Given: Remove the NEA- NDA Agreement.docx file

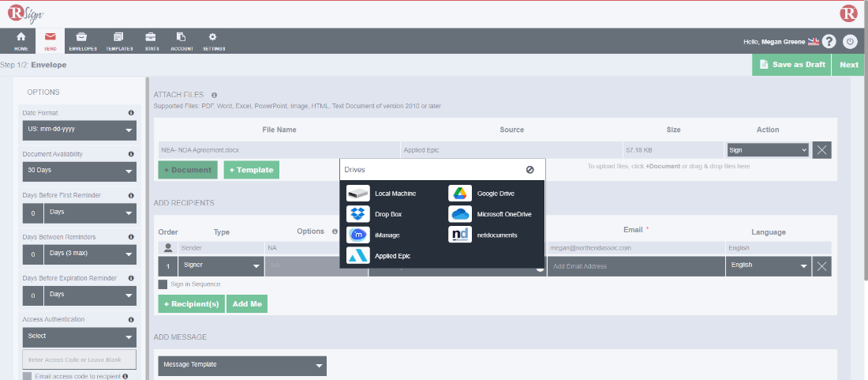Looking at the screenshot, I should (821, 150).
